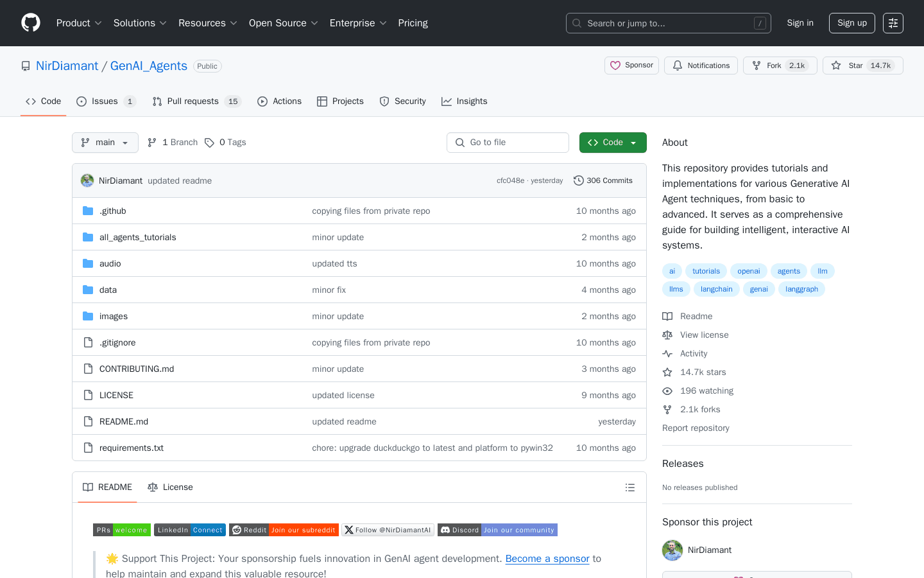
Task: Open the audio folder
Action: [110, 263]
